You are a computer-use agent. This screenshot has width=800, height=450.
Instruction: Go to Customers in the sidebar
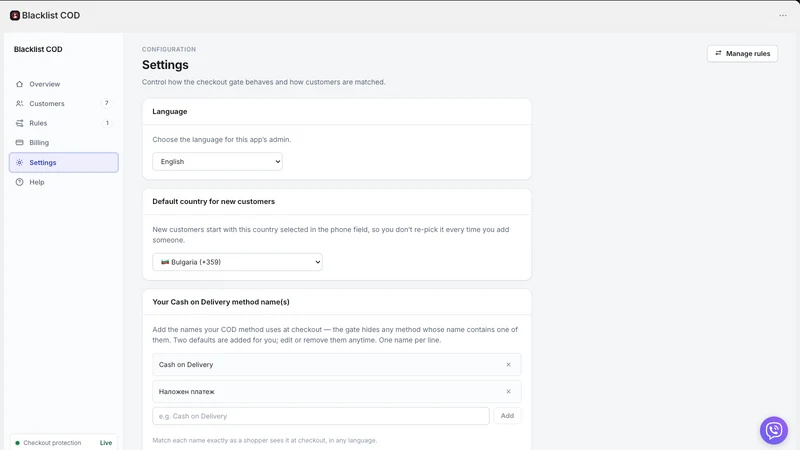coord(64,104)
